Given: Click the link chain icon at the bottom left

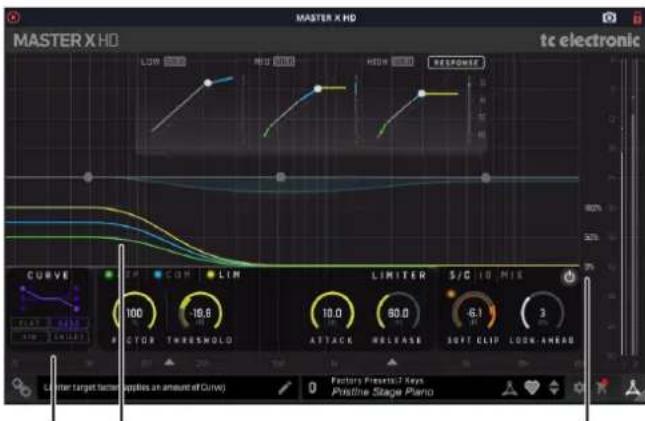Looking at the screenshot, I should pyautogui.click(x=21, y=388).
